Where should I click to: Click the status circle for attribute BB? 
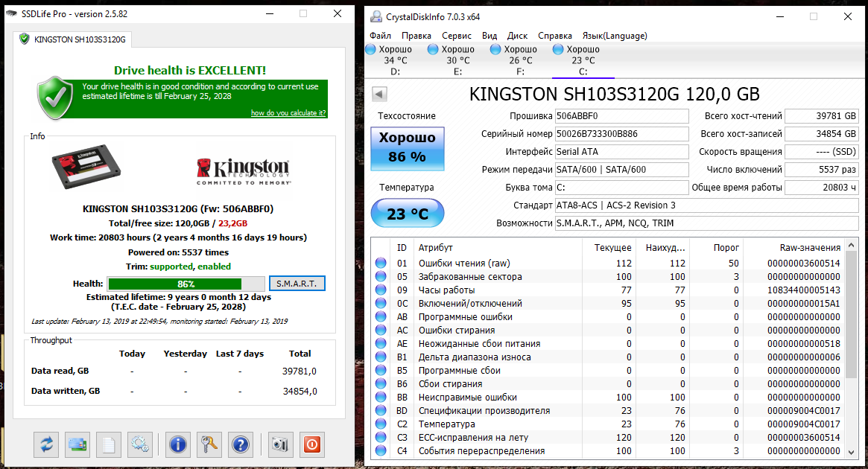[x=381, y=397]
